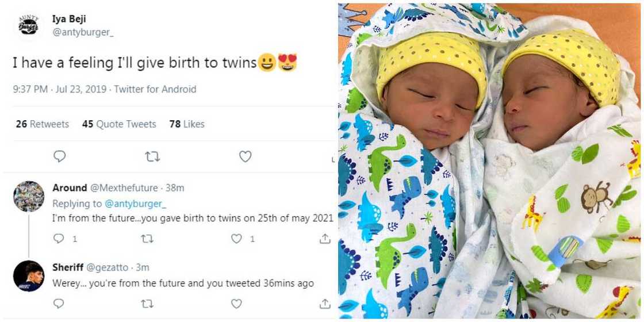Like Around's reply with the heart icon
Image resolution: width=644 pixels, height=322 pixels.
(x=236, y=238)
